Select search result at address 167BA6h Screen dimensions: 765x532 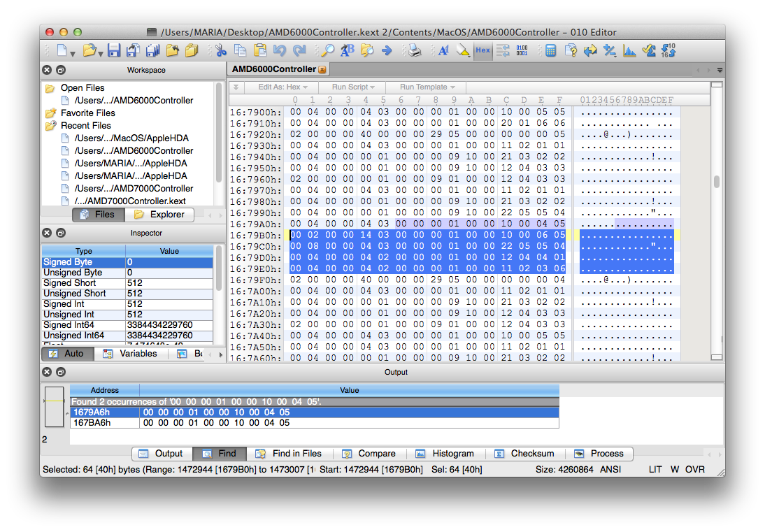315,423
